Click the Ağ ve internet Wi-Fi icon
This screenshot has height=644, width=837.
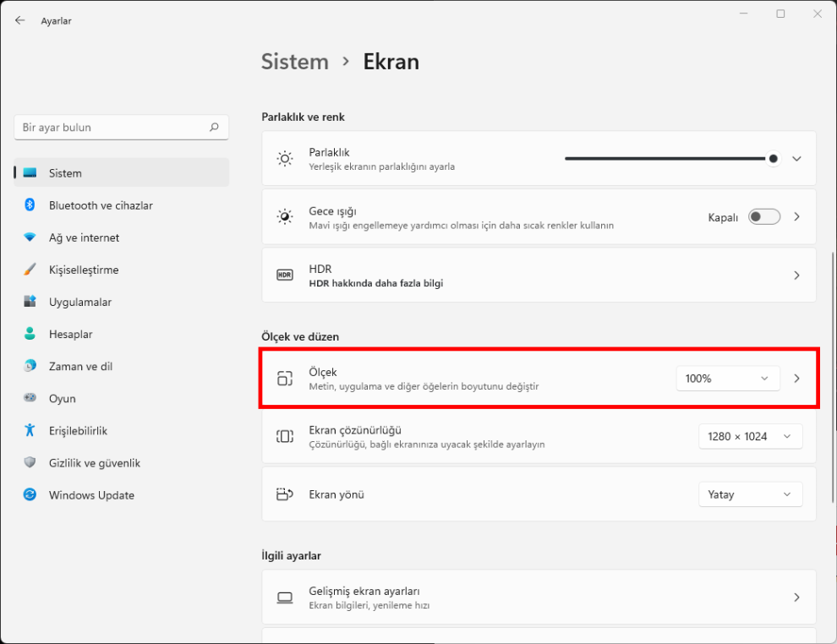(30, 237)
